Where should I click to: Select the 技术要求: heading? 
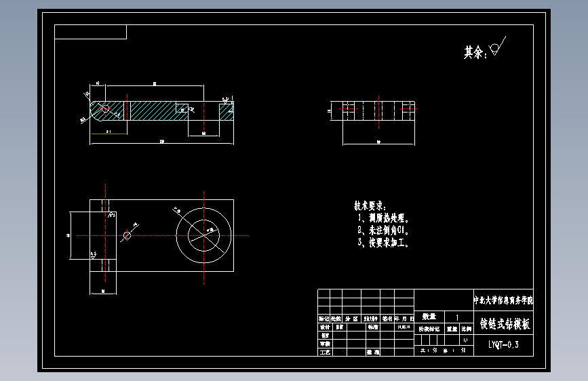coord(370,205)
